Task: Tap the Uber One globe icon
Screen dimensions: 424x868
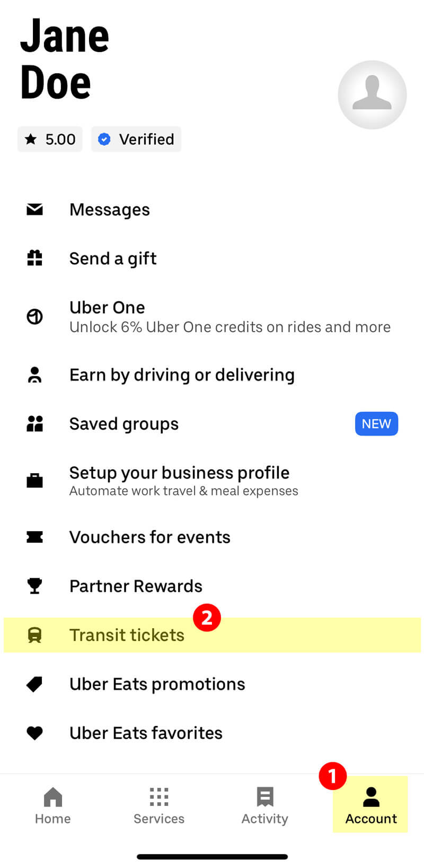Action: (35, 317)
